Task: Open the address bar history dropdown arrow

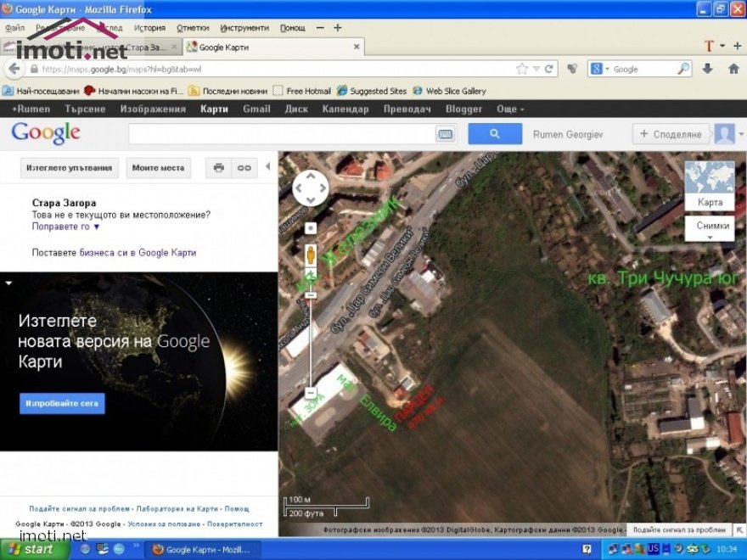Action: [536, 69]
